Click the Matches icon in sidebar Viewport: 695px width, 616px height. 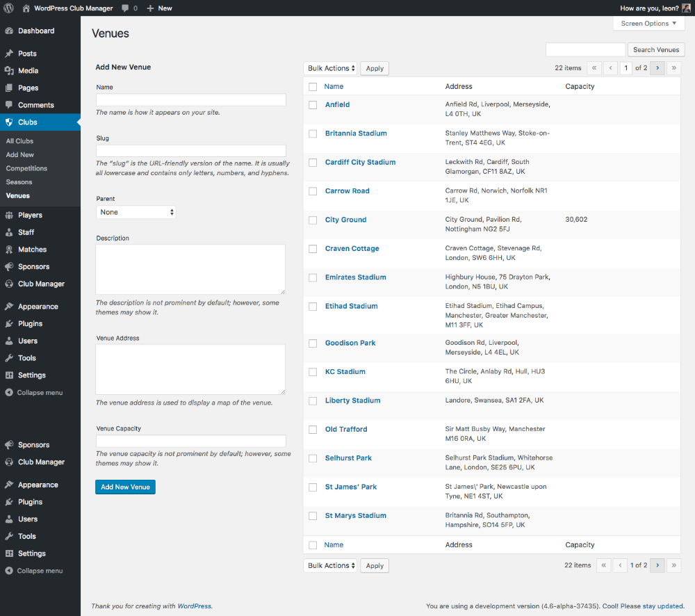(x=9, y=249)
